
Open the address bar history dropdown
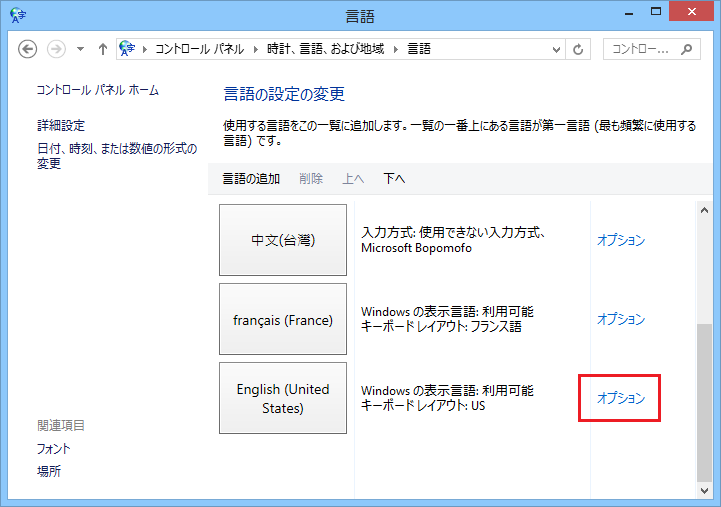pyautogui.click(x=554, y=49)
